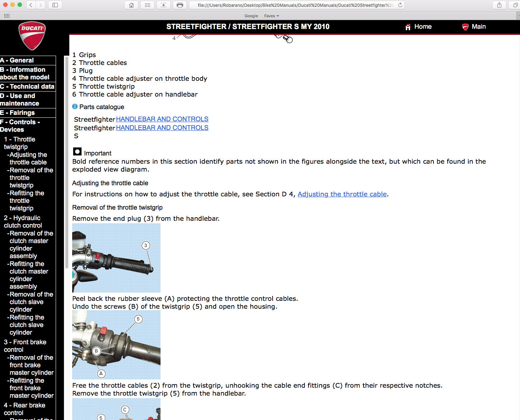Screen dimensions: 520x420
Task: Click the print icon in toolbar
Action: tap(180, 5)
